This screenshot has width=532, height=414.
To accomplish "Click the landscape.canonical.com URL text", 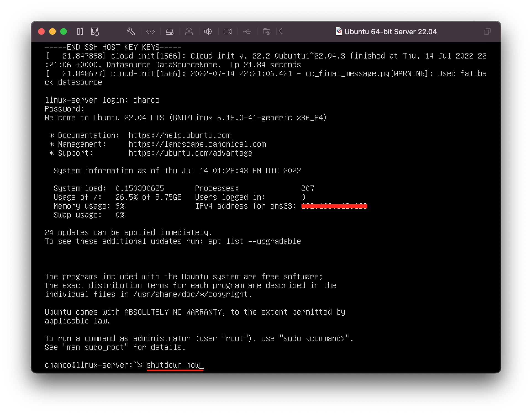I will pos(197,144).
